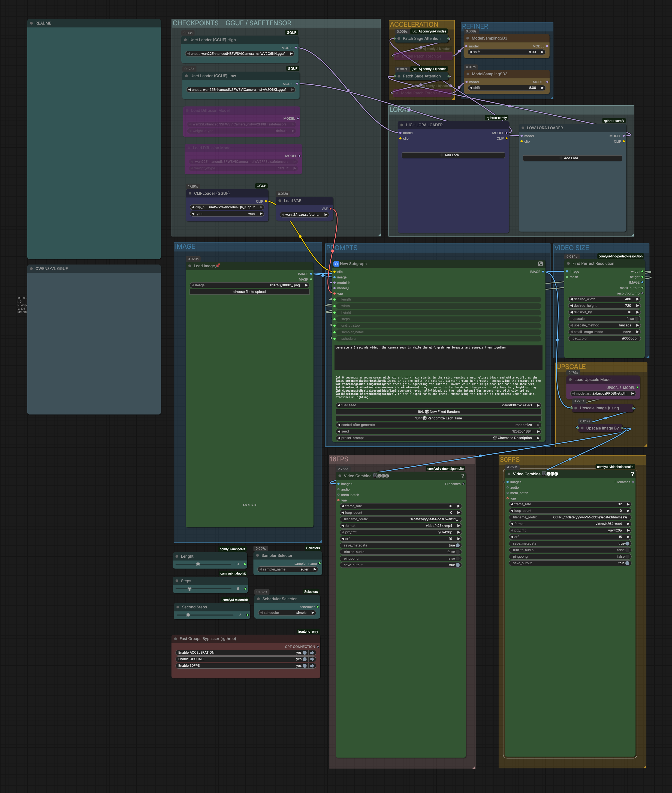Expand the New Subgraph node via corner icon
This screenshot has width=672, height=793.
540,264
